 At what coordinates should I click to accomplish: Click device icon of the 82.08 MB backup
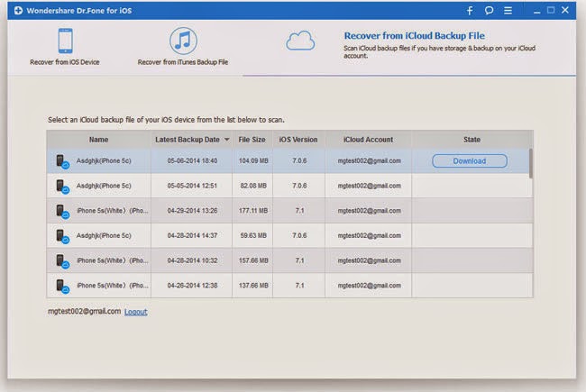(62, 187)
